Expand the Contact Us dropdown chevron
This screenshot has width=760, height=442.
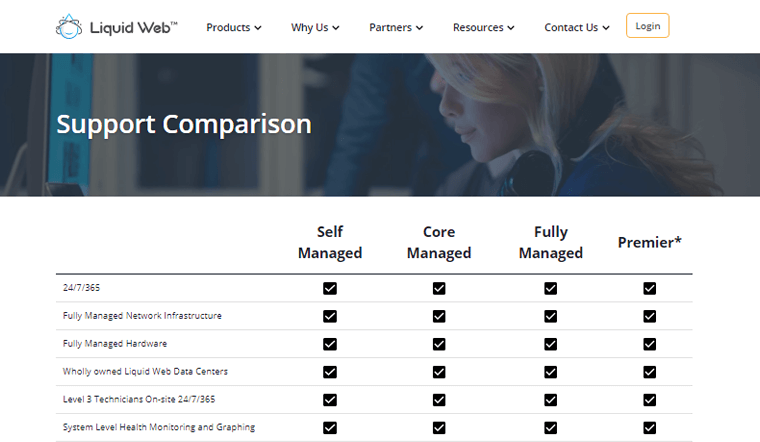pos(606,28)
